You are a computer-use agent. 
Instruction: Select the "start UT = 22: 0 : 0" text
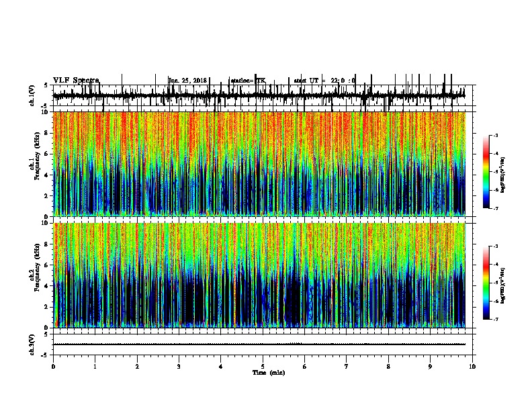click(324, 81)
